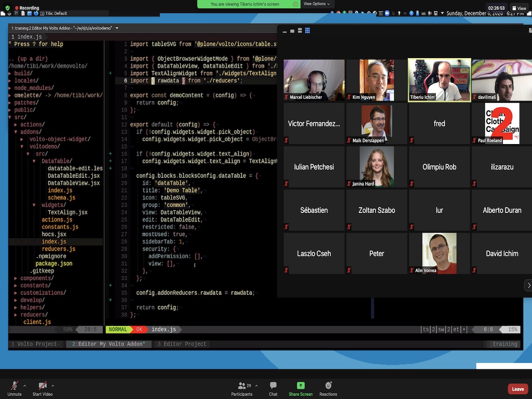This screenshot has height=399, width=532.
Task: Click the muted mic icon on Peter's tile
Action: click(349, 270)
